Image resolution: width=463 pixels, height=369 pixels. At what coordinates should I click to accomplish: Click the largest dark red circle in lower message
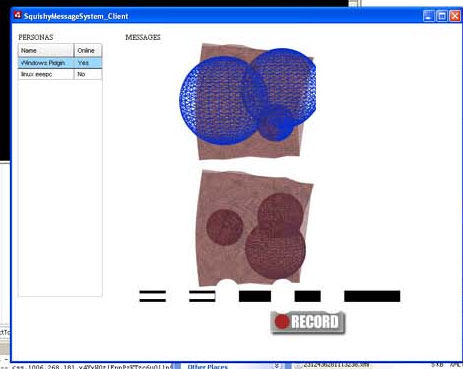coord(275,252)
